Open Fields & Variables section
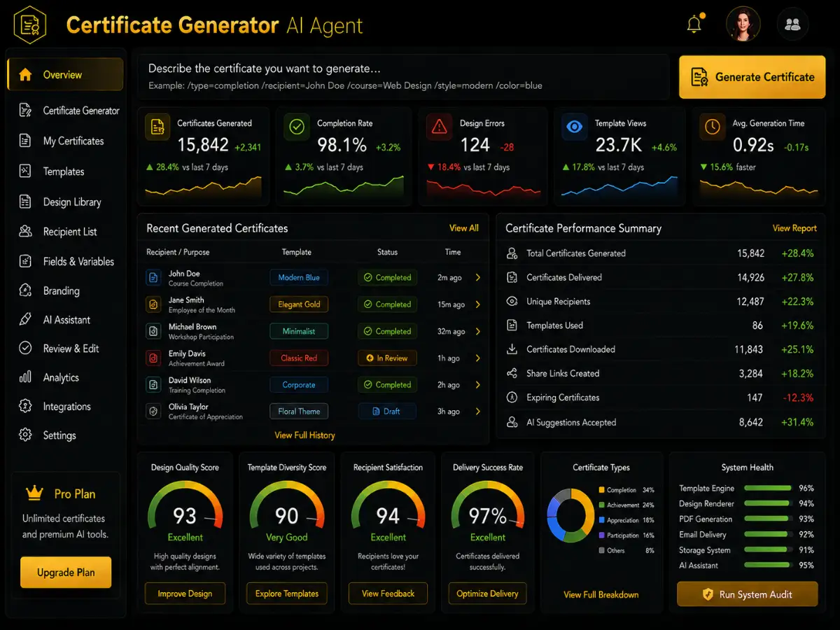 (x=66, y=261)
